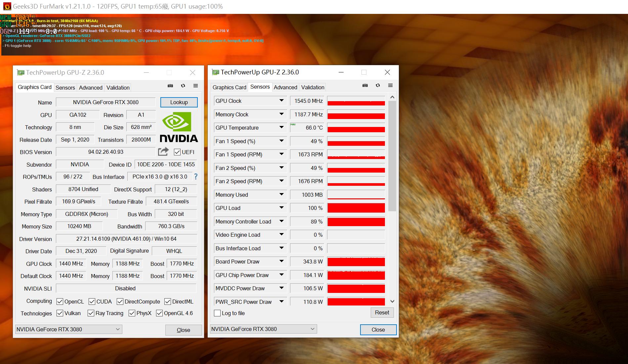Click the Device ID value 10DE 2206
Screen dimensions: 628x364
(x=166, y=164)
